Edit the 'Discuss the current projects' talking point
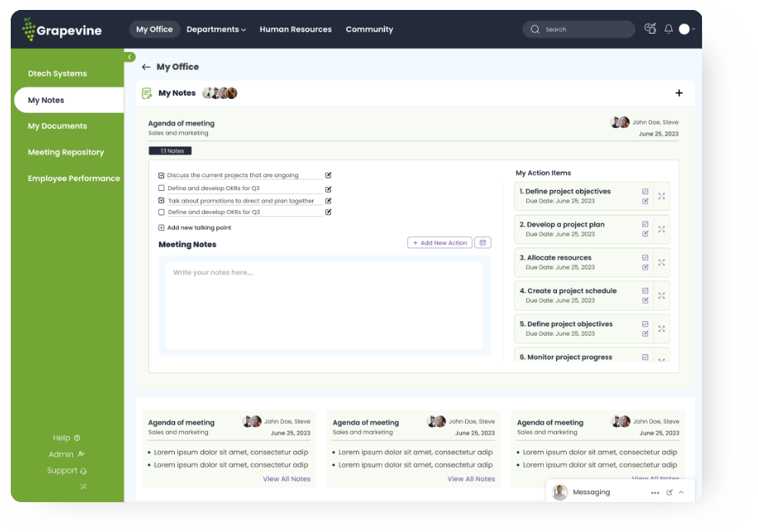 (x=328, y=176)
